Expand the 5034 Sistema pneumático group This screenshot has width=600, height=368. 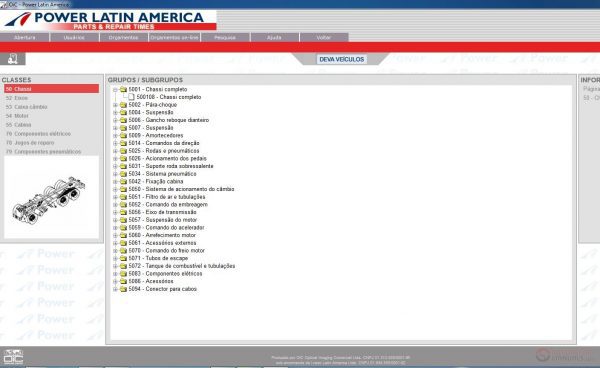point(115,174)
